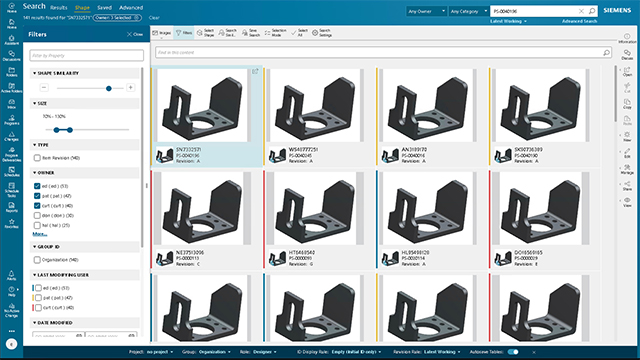Click the Shape Similarity slider handle
Image resolution: width=640 pixels, height=360 pixels.
click(109, 88)
